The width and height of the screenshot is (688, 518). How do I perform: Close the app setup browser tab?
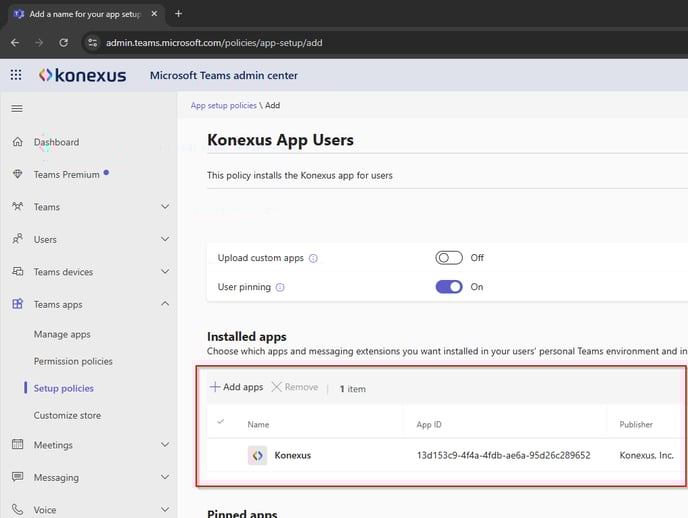[x=154, y=14]
